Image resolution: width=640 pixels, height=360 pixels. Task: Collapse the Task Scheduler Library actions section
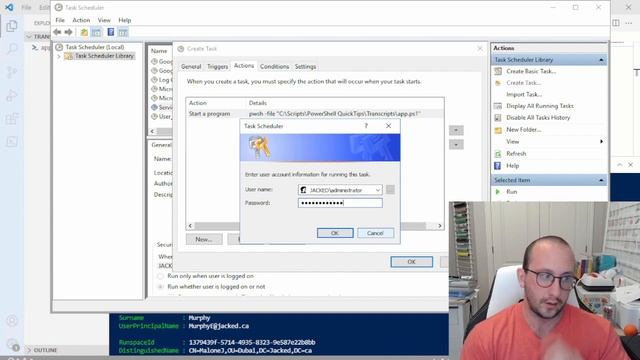tap(601, 60)
